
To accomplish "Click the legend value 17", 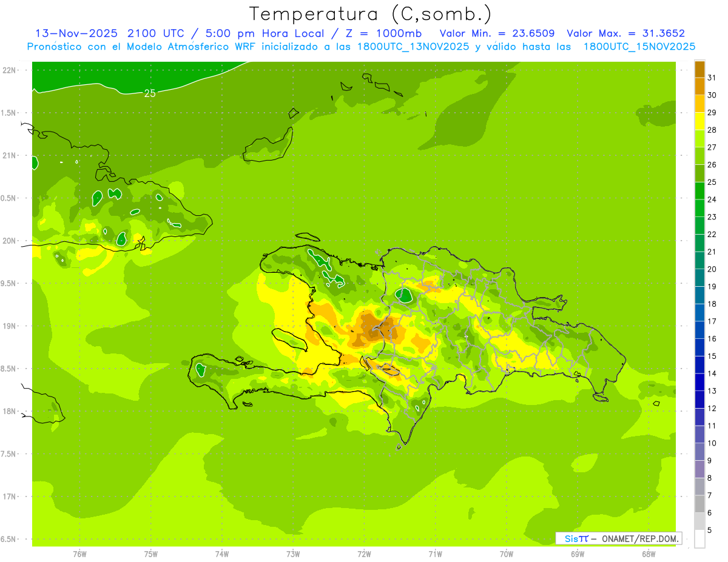I will 712,321.
